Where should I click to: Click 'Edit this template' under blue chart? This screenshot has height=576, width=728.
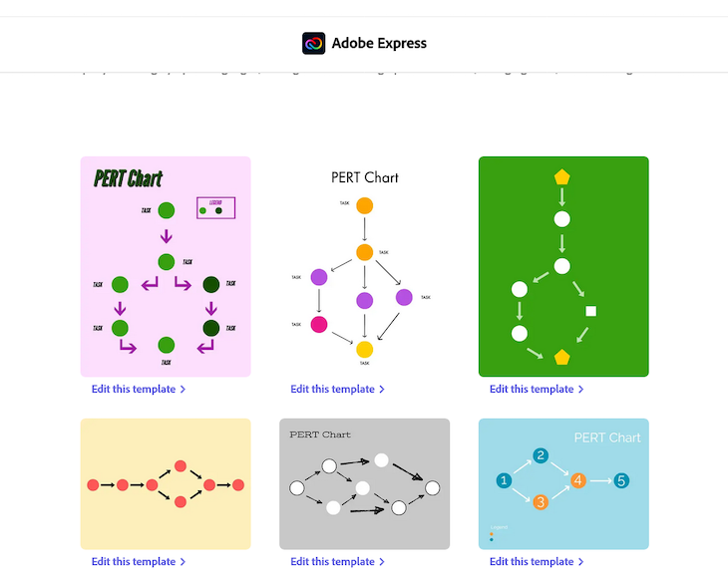(532, 562)
